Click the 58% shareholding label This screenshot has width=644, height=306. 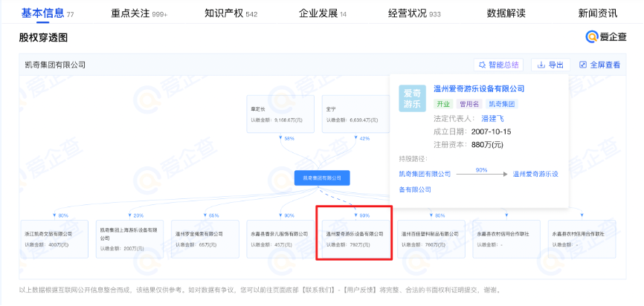[289, 139]
